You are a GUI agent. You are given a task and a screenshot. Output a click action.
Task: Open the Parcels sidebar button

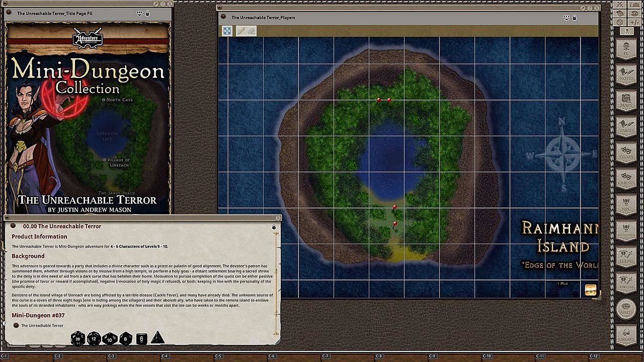pos(626,283)
